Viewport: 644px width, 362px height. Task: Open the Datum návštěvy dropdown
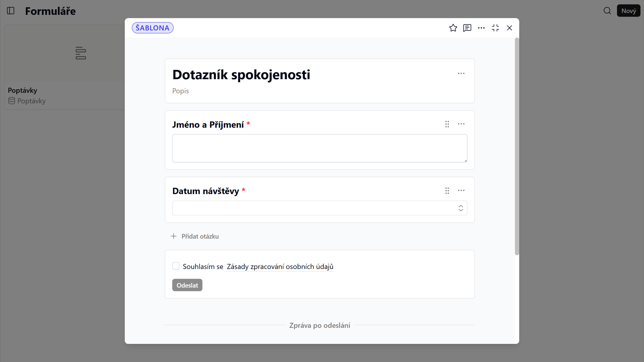point(319,208)
